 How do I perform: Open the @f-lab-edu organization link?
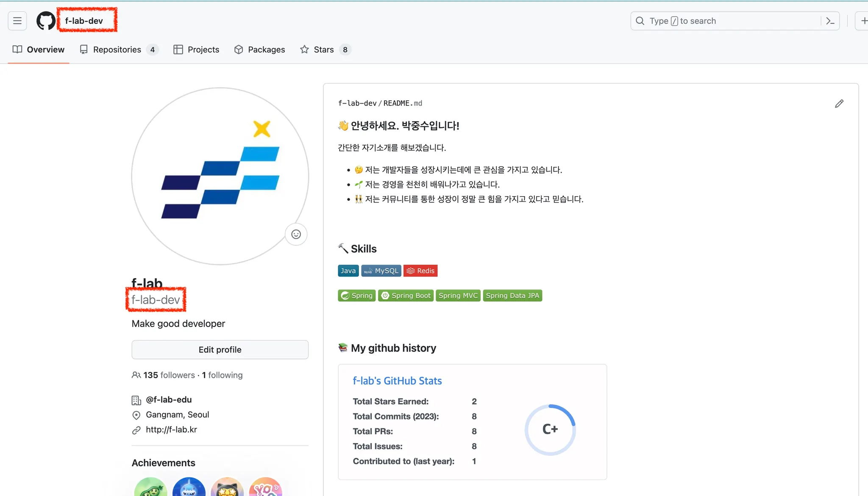(169, 399)
